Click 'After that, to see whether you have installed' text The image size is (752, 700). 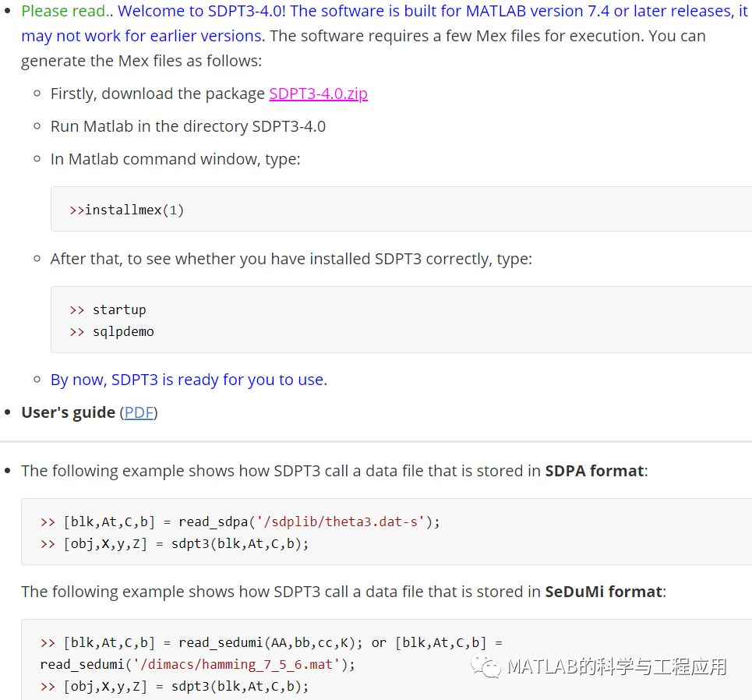pos(210,259)
